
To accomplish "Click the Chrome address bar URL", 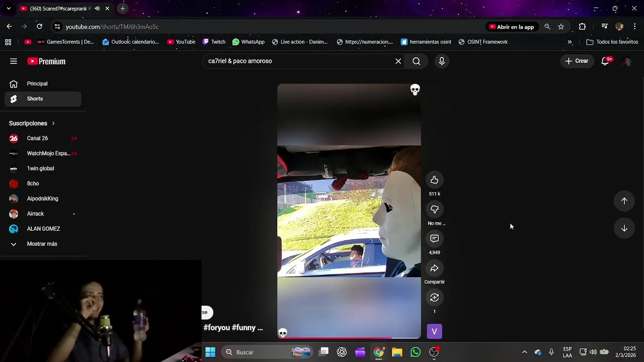I will point(112,27).
